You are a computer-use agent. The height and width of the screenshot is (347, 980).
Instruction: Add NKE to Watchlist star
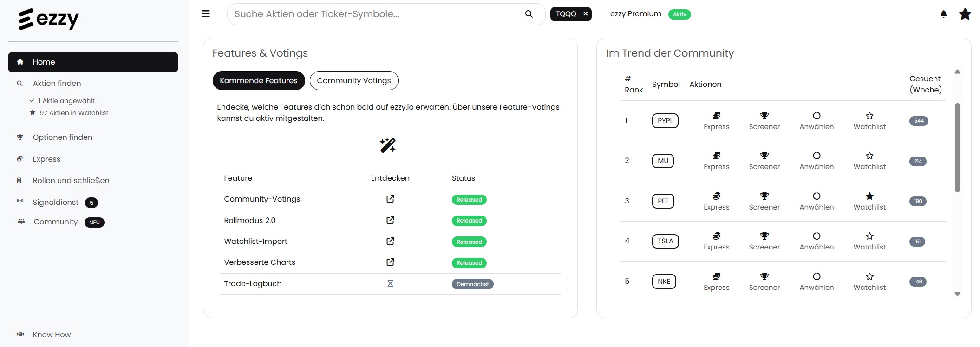click(x=869, y=277)
